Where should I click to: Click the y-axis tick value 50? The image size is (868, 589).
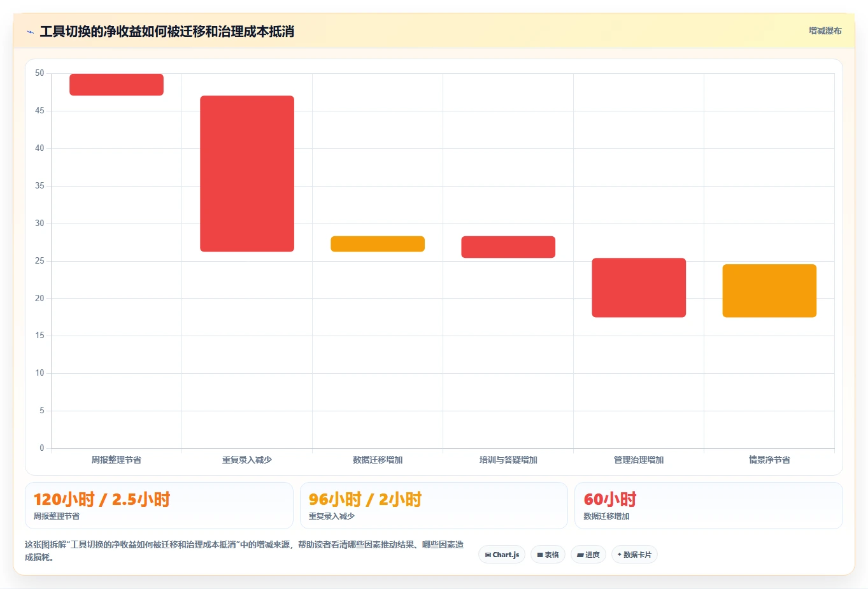click(39, 73)
